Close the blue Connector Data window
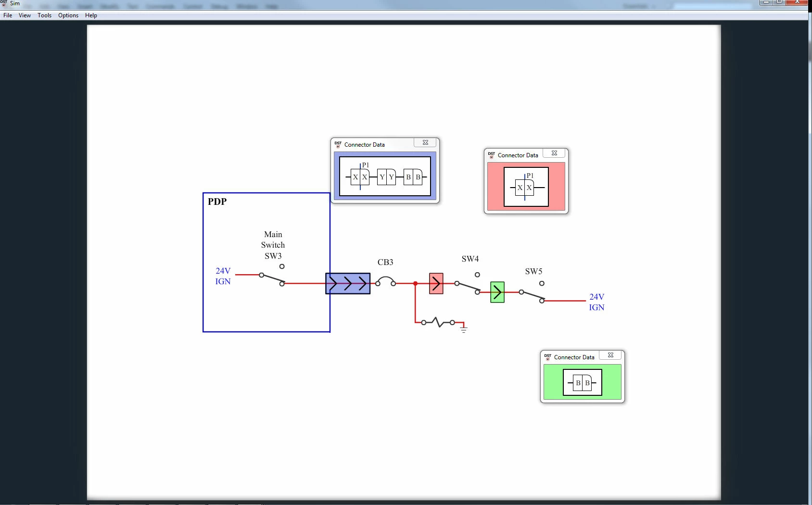The width and height of the screenshot is (812, 505). click(425, 143)
